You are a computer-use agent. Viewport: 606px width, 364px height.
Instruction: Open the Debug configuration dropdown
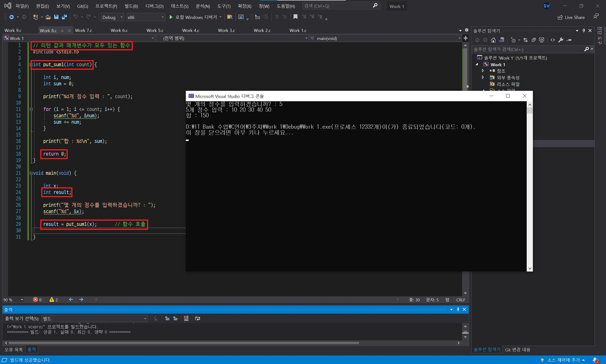click(112, 17)
